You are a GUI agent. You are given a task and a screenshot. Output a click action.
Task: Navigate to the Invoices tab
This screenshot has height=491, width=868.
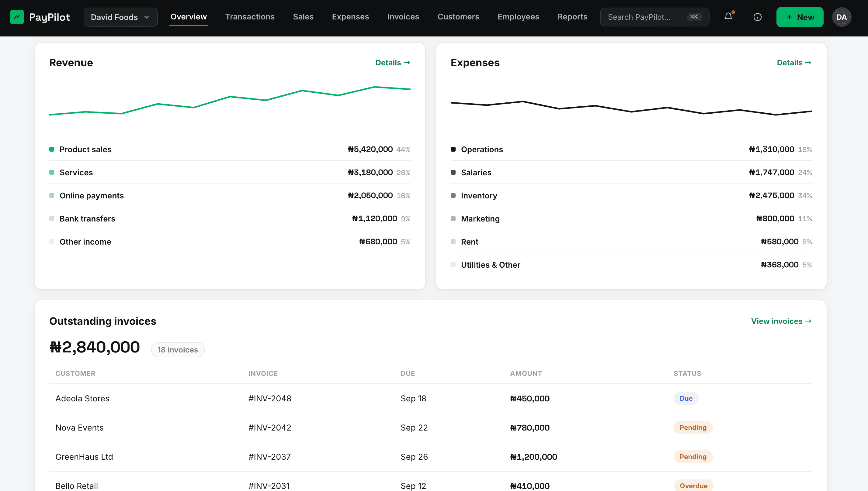403,17
